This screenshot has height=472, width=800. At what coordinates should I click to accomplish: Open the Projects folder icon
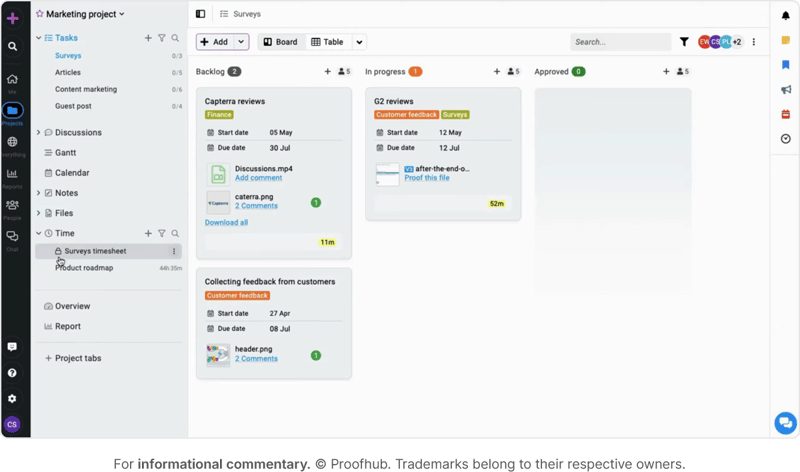click(12, 110)
